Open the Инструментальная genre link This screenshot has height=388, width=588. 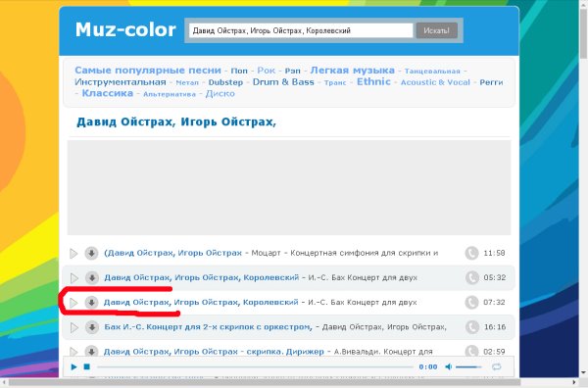[x=121, y=81]
